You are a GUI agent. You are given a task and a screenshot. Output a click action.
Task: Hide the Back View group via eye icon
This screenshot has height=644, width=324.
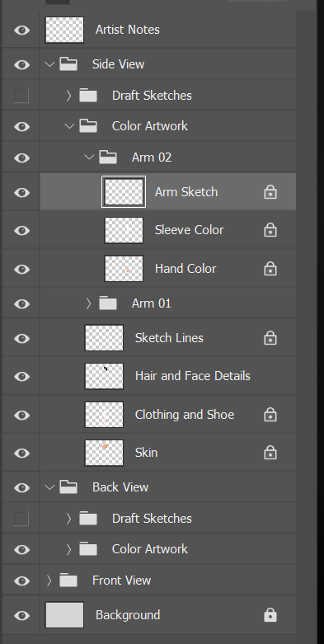click(21, 487)
